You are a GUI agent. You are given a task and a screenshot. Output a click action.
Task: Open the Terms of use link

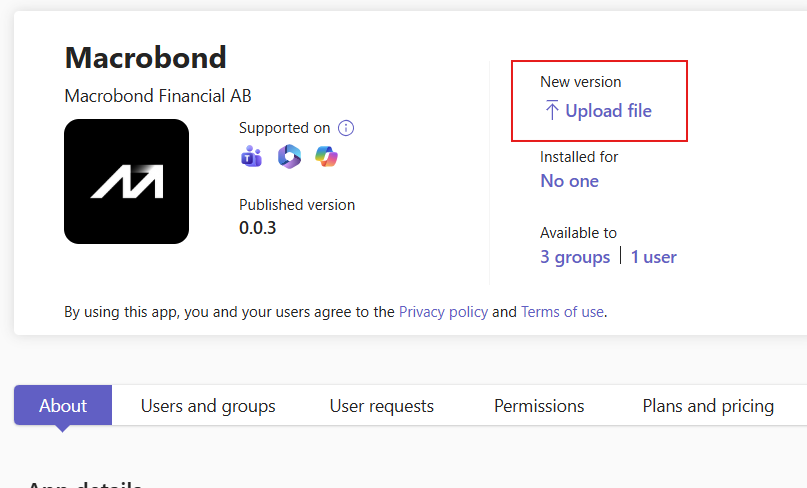point(563,312)
